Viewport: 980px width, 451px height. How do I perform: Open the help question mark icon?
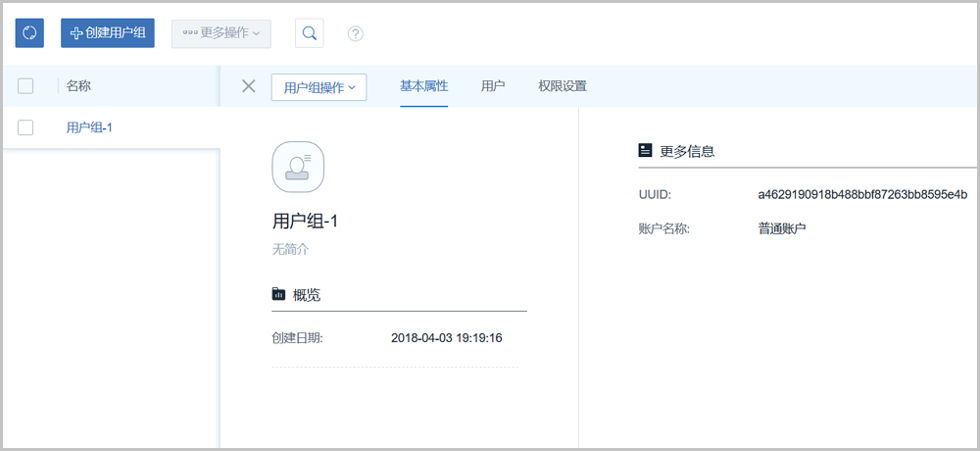[356, 33]
